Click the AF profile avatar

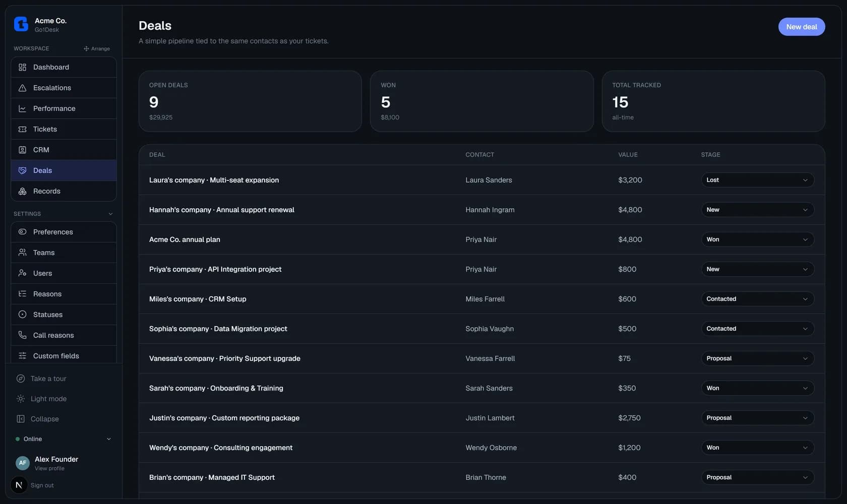pyautogui.click(x=23, y=463)
